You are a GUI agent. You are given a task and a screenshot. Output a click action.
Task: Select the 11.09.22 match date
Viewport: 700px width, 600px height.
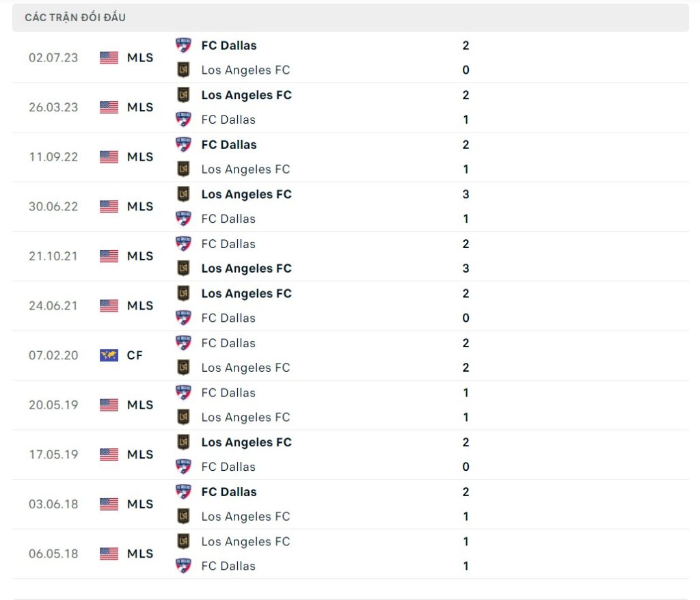(x=53, y=157)
